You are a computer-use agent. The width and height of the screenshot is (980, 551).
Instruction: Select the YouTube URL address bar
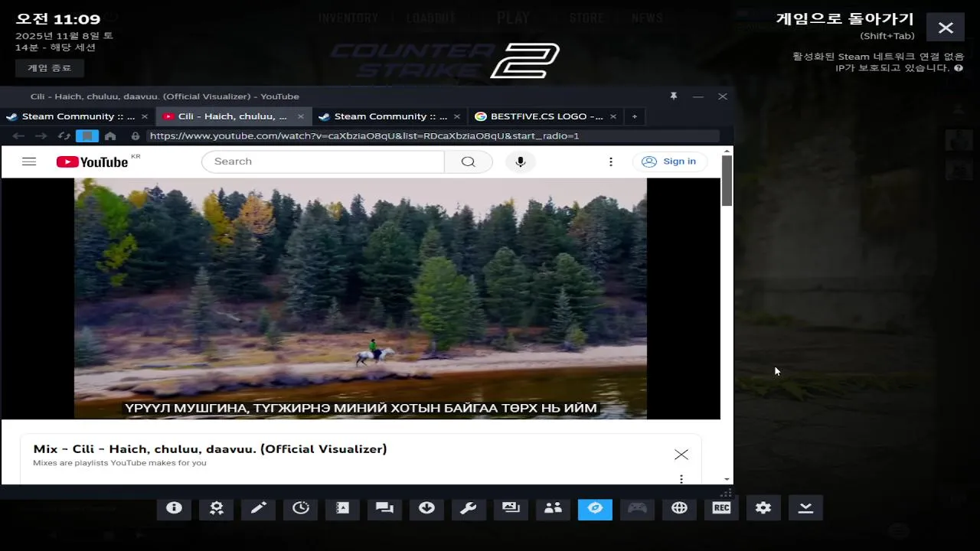(433, 136)
